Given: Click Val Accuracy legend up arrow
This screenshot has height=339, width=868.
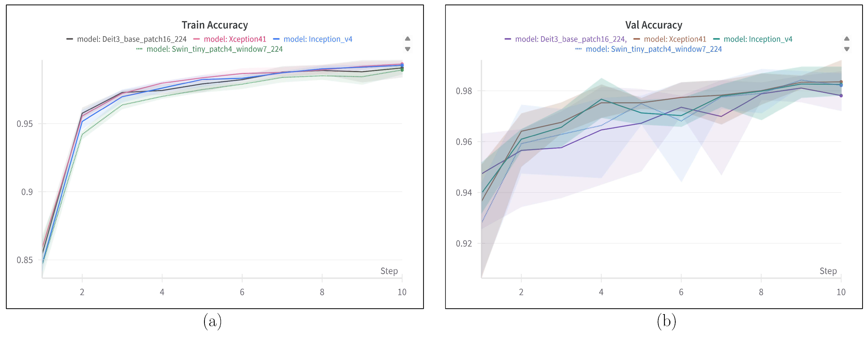Looking at the screenshot, I should [847, 39].
